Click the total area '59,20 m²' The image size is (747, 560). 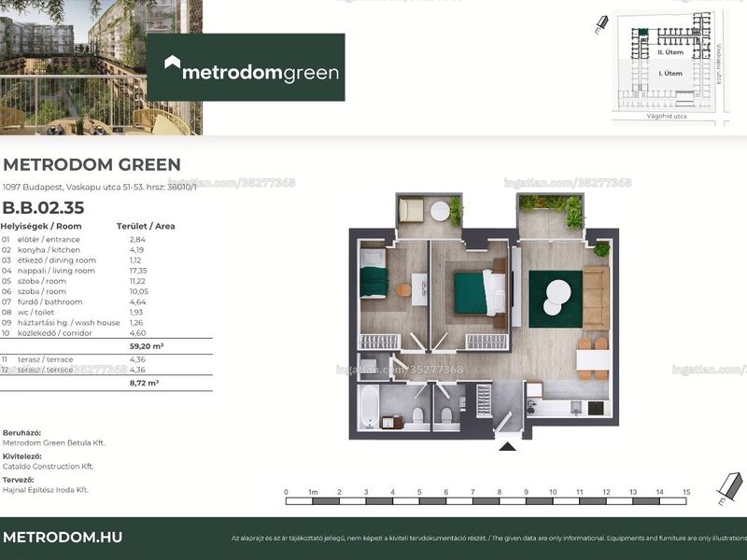point(147,346)
